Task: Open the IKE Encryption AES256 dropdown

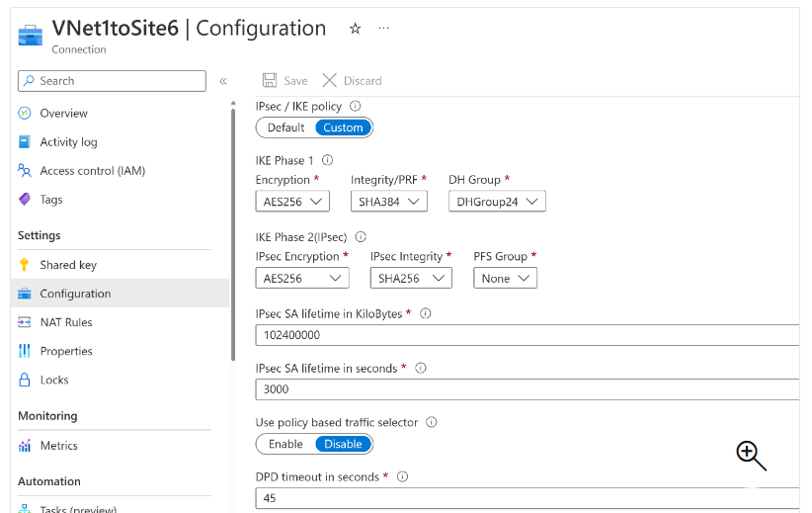Action: pos(291,202)
